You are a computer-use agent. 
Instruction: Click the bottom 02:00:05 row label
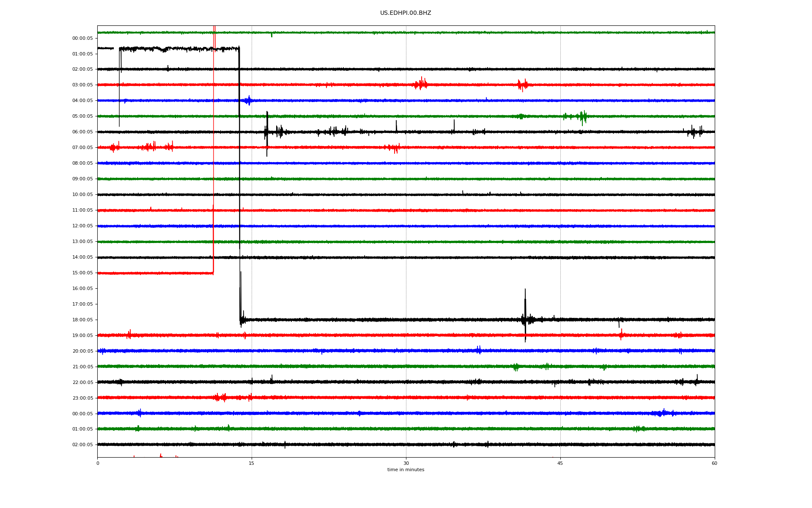pos(82,445)
